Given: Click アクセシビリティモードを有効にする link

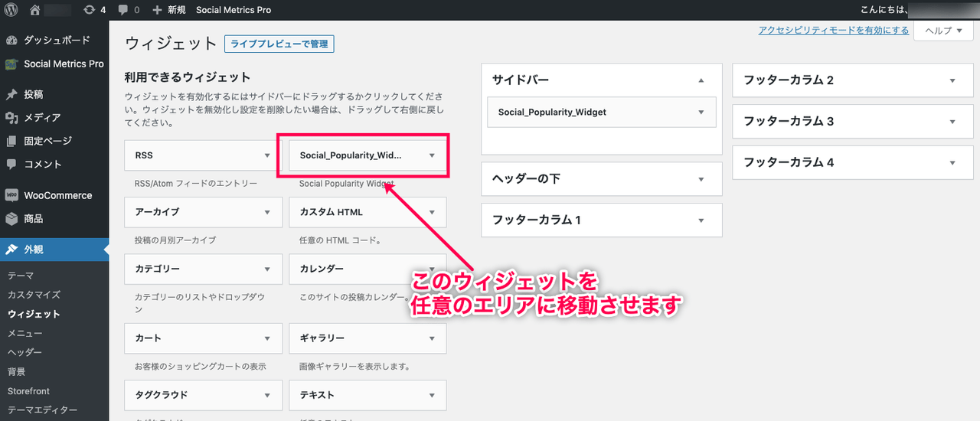Looking at the screenshot, I should (834, 31).
